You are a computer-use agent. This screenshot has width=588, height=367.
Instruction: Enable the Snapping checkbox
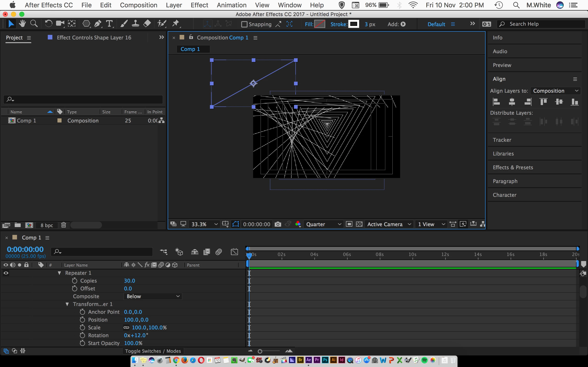tap(244, 24)
